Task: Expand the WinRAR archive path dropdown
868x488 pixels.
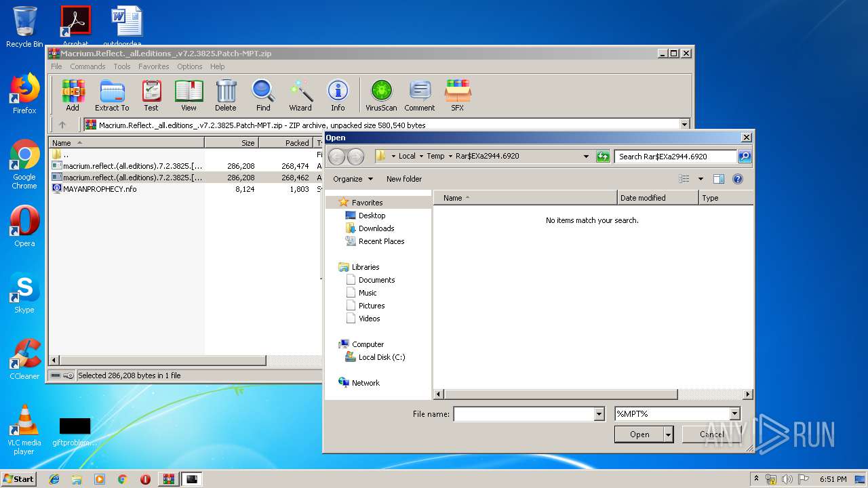Action: [x=684, y=125]
